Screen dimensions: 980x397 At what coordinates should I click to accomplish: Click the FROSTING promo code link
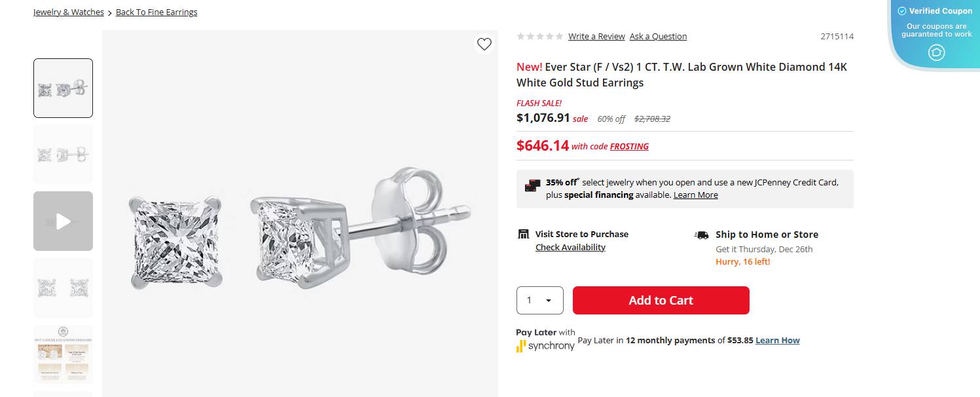(629, 146)
